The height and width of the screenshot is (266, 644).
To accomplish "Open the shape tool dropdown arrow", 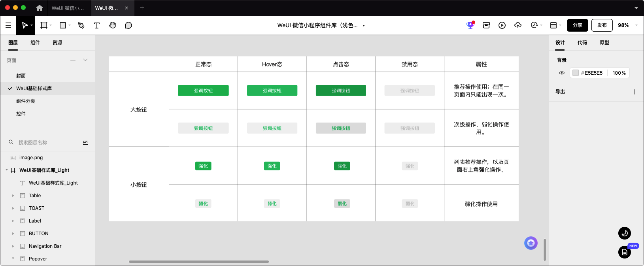I will tap(70, 25).
